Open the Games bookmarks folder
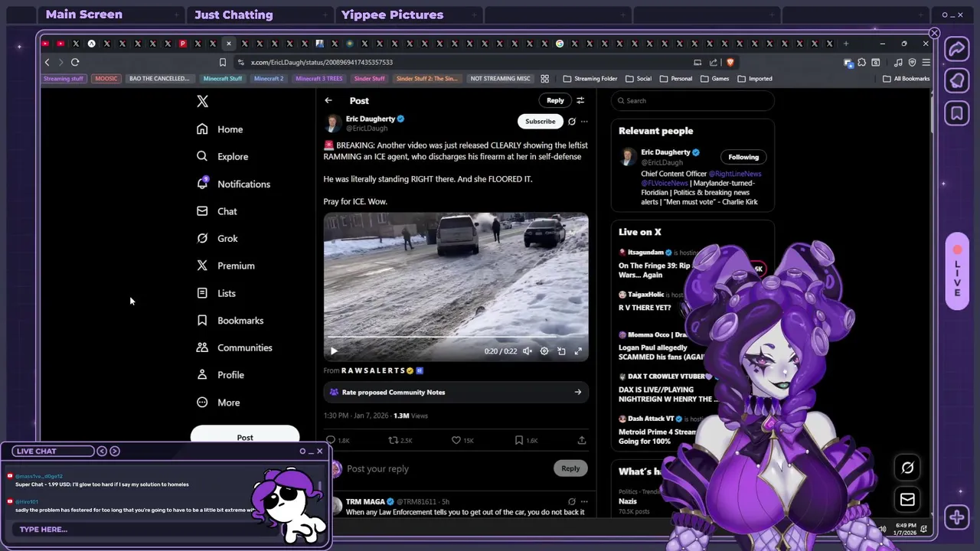 (714, 78)
